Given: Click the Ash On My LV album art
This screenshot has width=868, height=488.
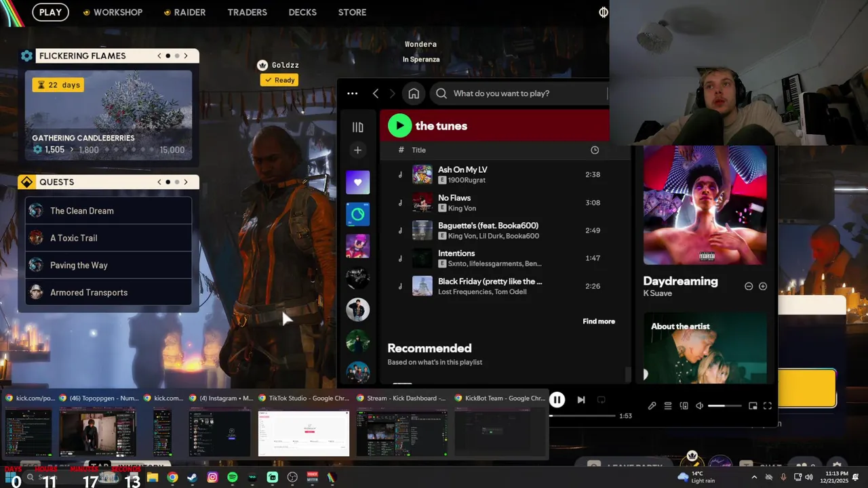Looking at the screenshot, I should pyautogui.click(x=422, y=175).
